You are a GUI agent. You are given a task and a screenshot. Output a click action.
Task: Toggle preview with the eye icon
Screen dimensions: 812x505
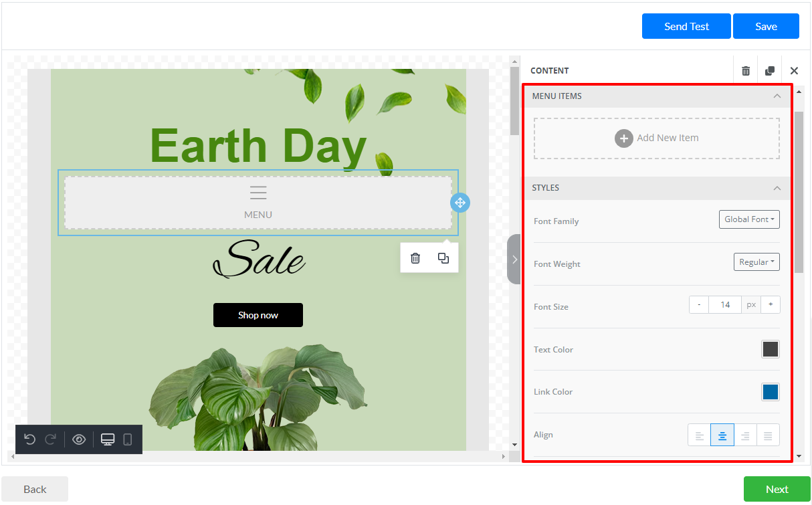[79, 439]
